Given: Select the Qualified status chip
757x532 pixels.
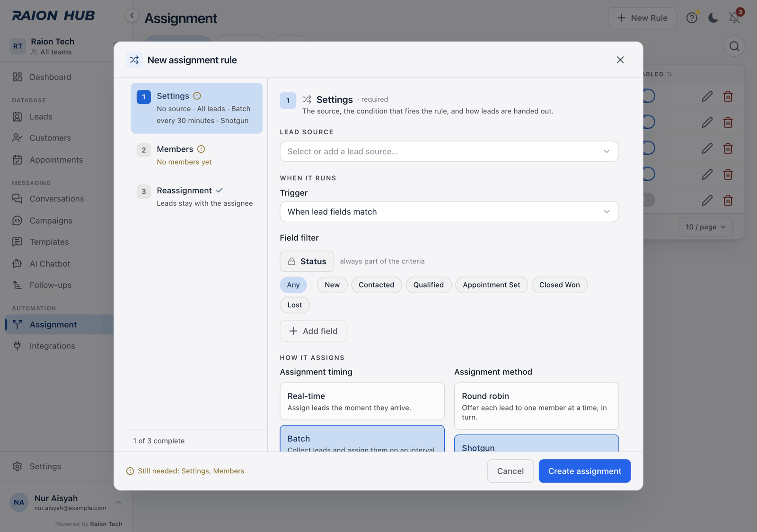Looking at the screenshot, I should pyautogui.click(x=429, y=285).
